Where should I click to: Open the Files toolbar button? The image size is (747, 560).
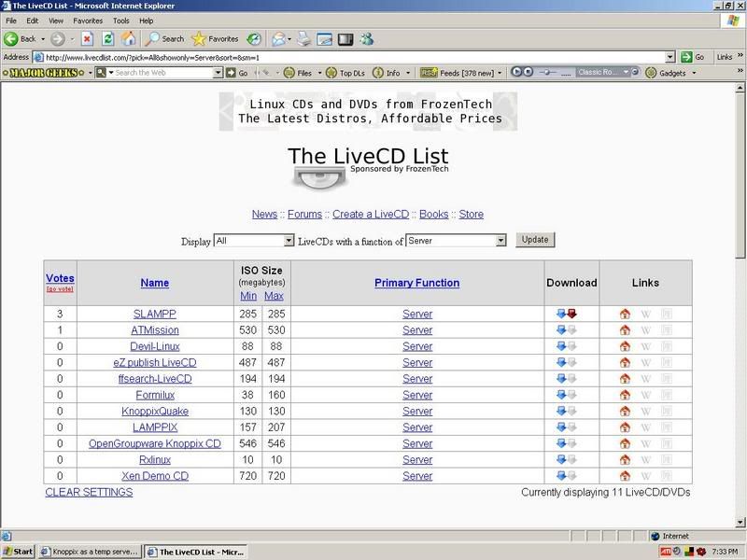[299, 73]
